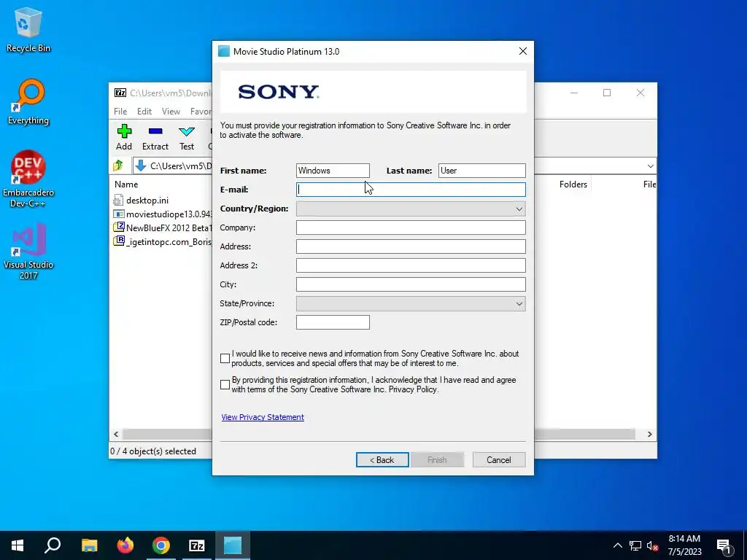This screenshot has height=560, width=747.
Task: Expand the 7-Zip address bar dropdown
Action: click(x=650, y=166)
